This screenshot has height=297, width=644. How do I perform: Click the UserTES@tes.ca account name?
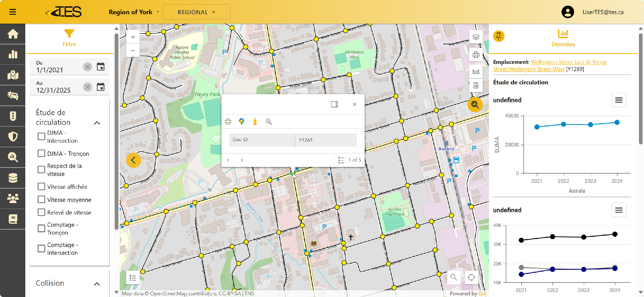(x=603, y=12)
